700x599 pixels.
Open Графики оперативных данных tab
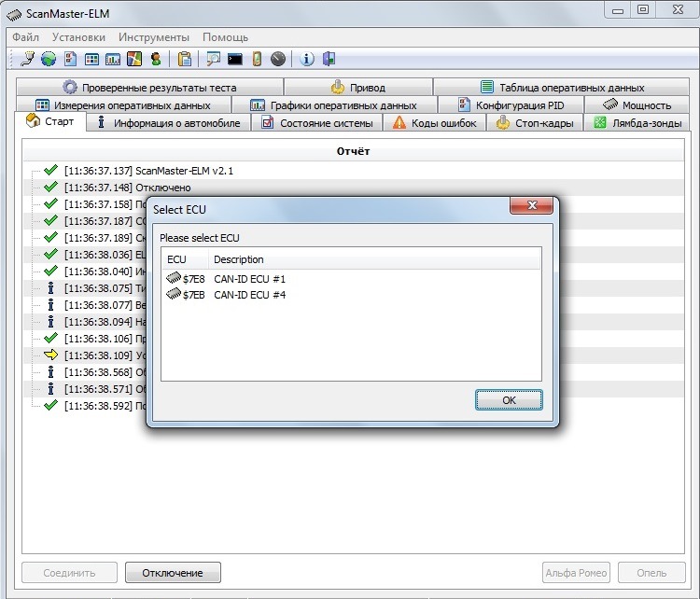click(334, 105)
